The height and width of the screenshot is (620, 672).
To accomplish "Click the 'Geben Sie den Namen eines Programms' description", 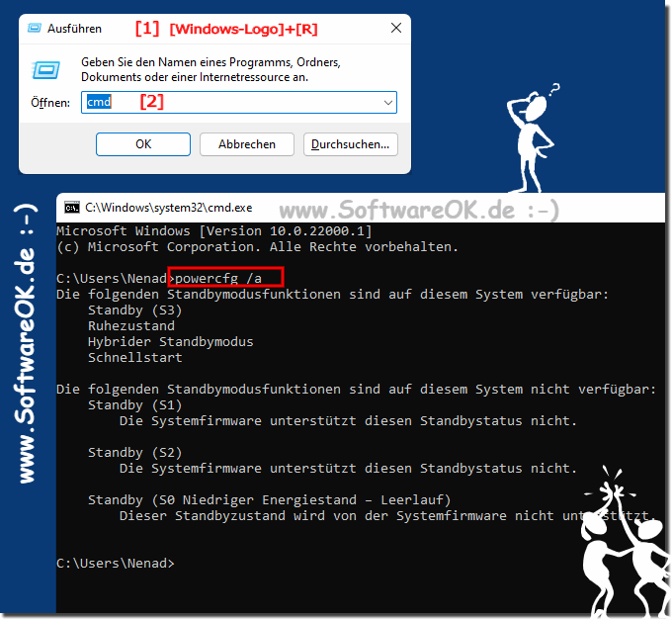I will click(210, 69).
